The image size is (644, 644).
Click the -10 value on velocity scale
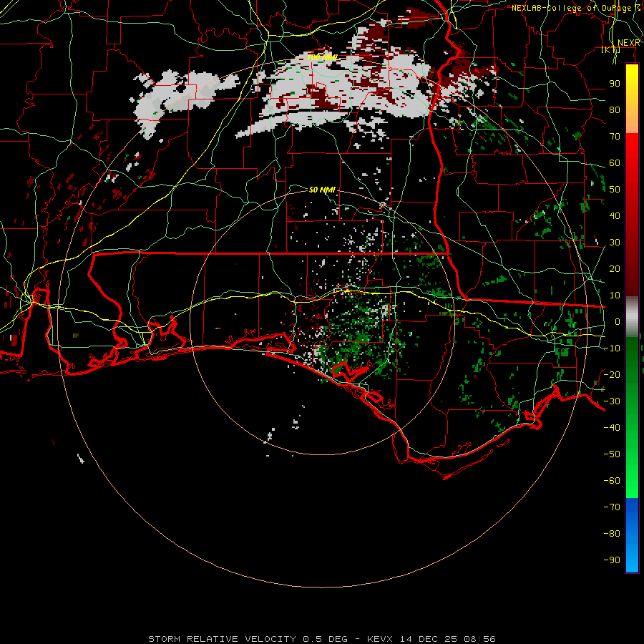612,348
